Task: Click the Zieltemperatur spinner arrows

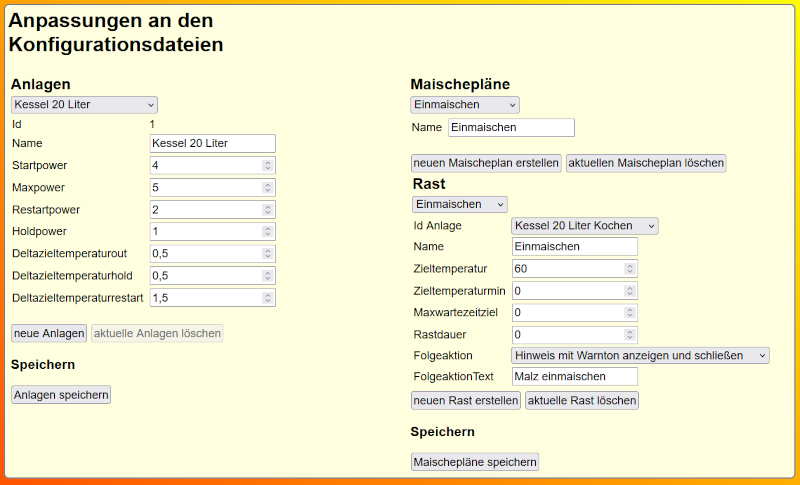Action: 629,269
